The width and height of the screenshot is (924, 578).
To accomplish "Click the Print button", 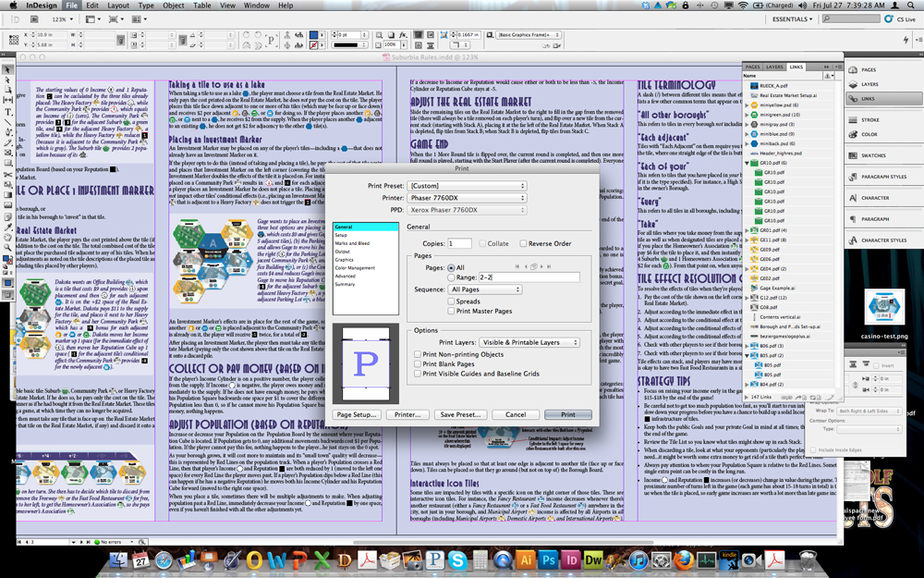I will [x=568, y=414].
